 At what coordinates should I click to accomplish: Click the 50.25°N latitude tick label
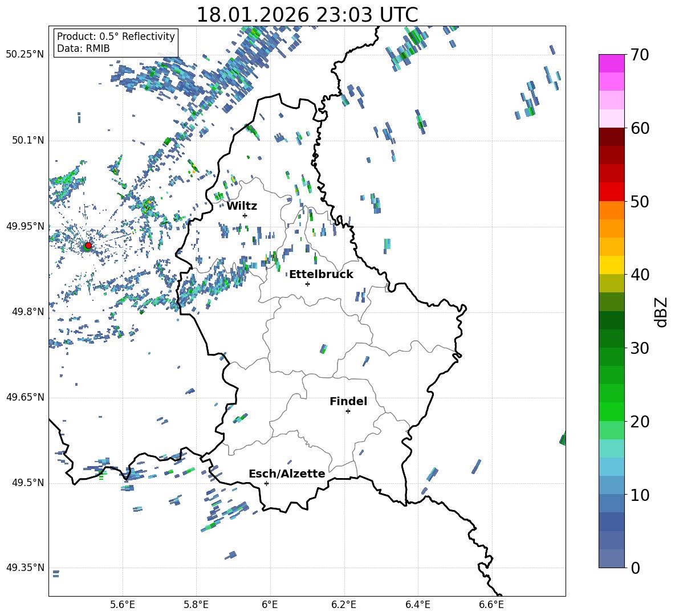[x=25, y=55]
